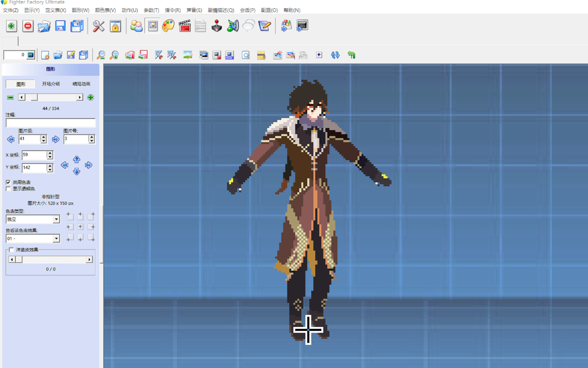Enable the 洋葱皮效果 checkbox
The width and height of the screenshot is (588, 368).
pyautogui.click(x=11, y=250)
